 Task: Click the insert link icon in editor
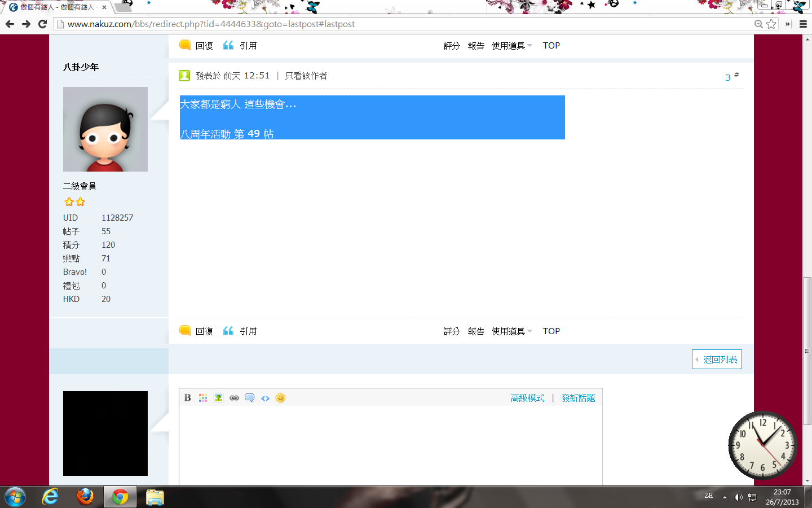click(234, 398)
